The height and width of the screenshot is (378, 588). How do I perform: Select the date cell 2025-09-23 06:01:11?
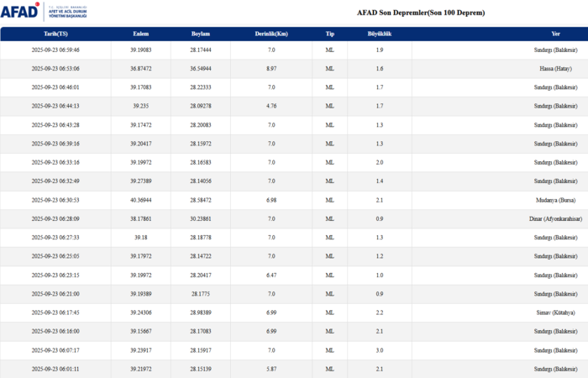[x=55, y=369]
